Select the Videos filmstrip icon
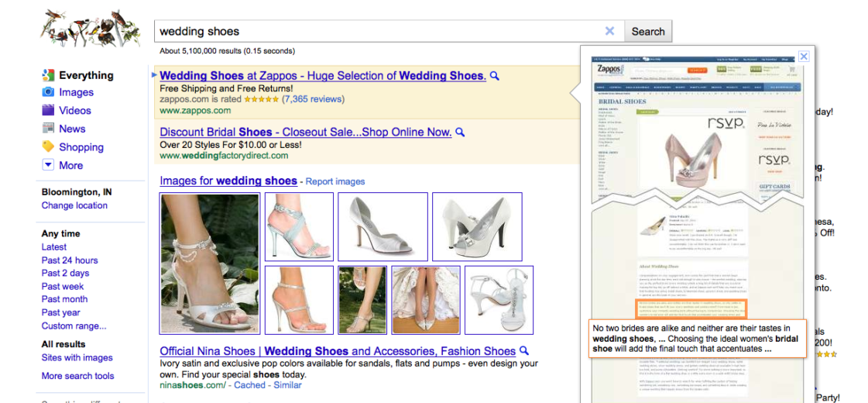This screenshot has height=403, width=868. coord(48,110)
